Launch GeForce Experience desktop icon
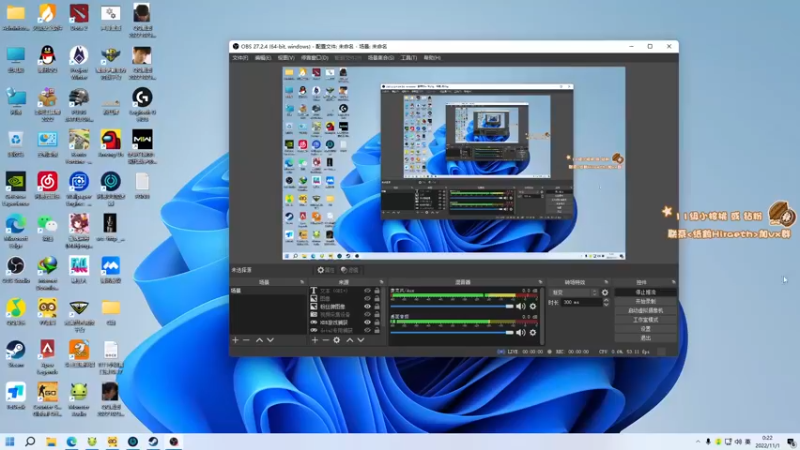The width and height of the screenshot is (800, 450). click(x=16, y=189)
